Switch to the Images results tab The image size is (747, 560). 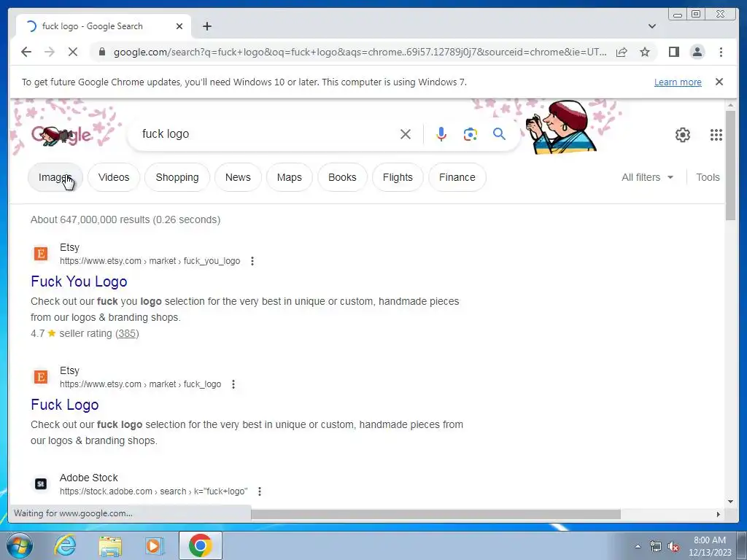click(55, 177)
